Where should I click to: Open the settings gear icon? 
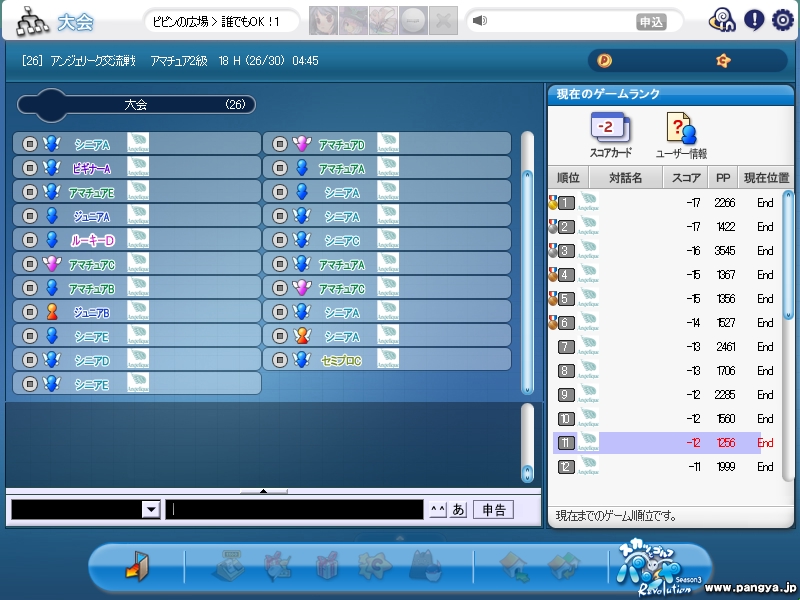[x=783, y=20]
